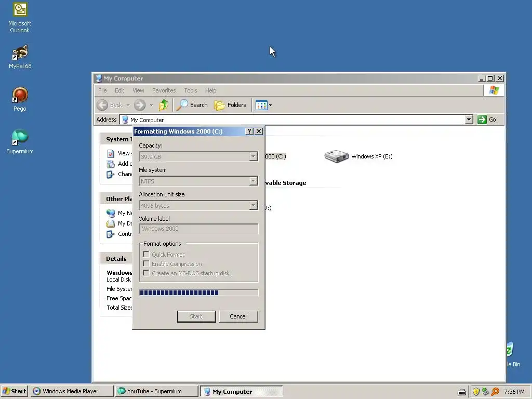This screenshot has width=532, height=399.
Task: Go up one folder level
Action: click(x=164, y=105)
